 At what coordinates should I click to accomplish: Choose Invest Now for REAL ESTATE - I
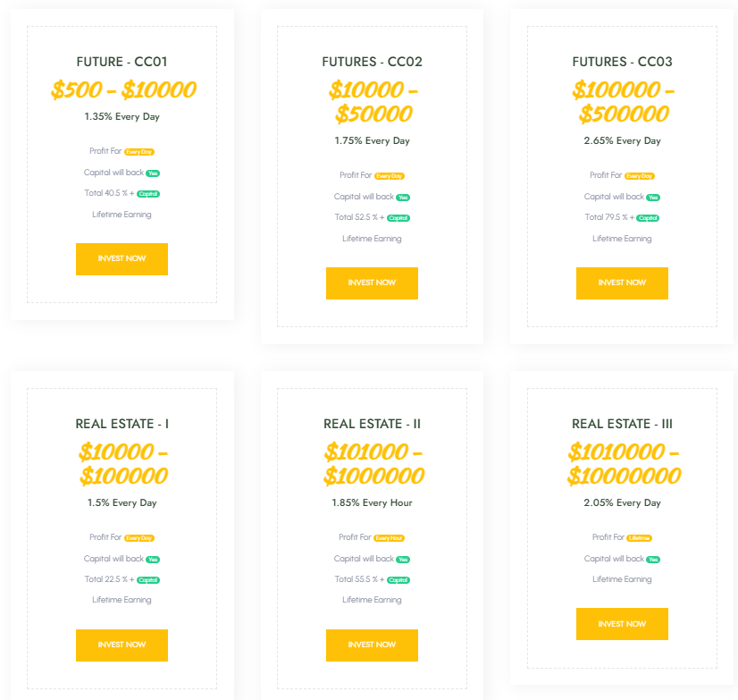coord(122,645)
